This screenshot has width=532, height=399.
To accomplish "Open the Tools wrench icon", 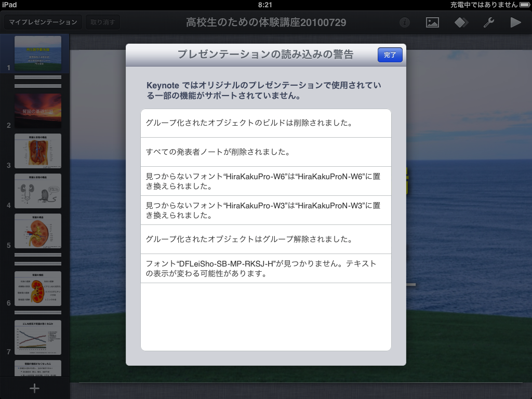I will (488, 22).
